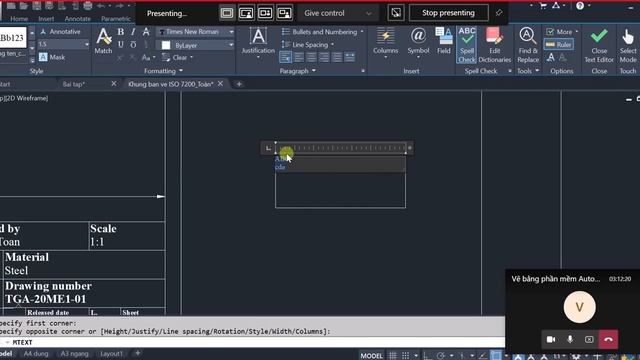Stop screen sharing in call window
This screenshot has width=640, height=360.
click(x=589, y=339)
